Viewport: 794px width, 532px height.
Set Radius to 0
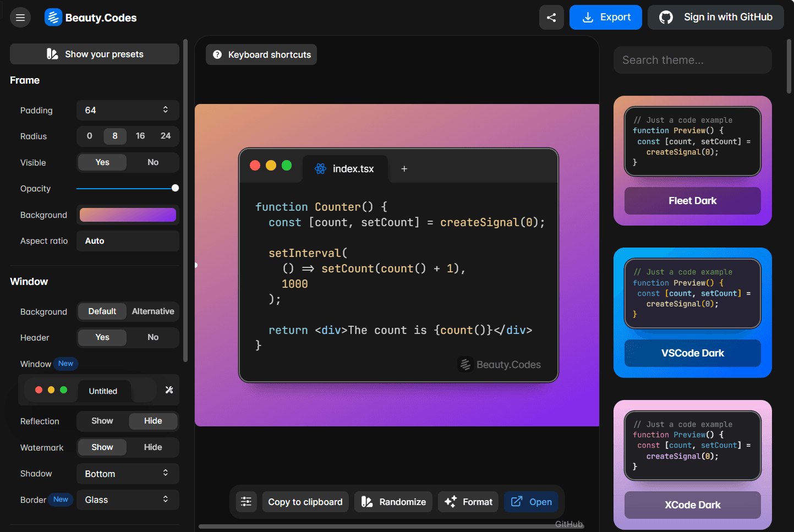pyautogui.click(x=90, y=136)
